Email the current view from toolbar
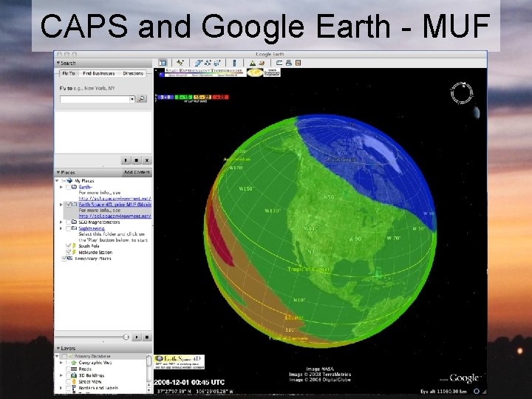Screen dimensions: 532x399 [279, 63]
